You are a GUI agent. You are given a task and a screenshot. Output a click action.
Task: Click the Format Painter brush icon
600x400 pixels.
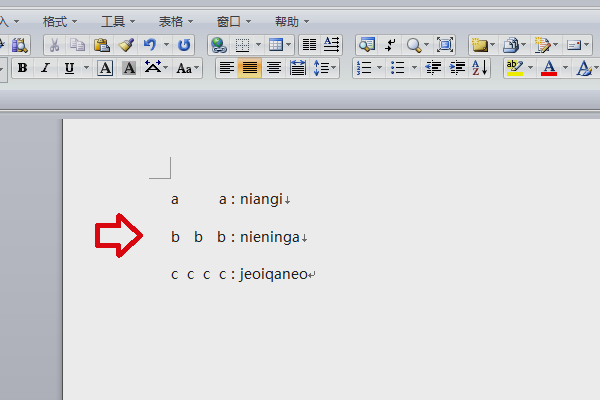(126, 45)
